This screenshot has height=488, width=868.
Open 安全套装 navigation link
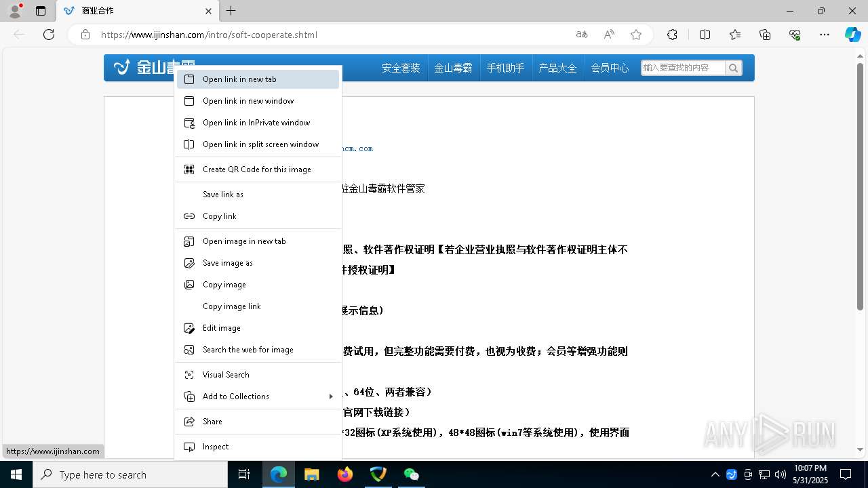[x=401, y=68]
